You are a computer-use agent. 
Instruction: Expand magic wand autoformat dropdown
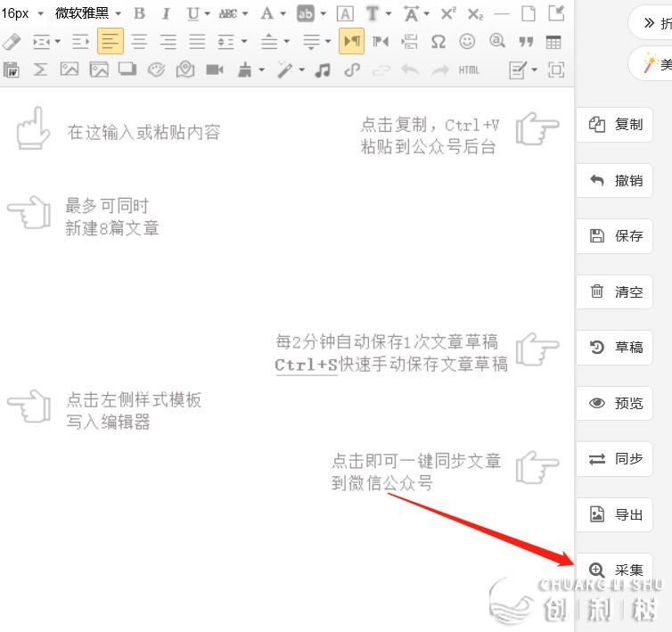(302, 70)
